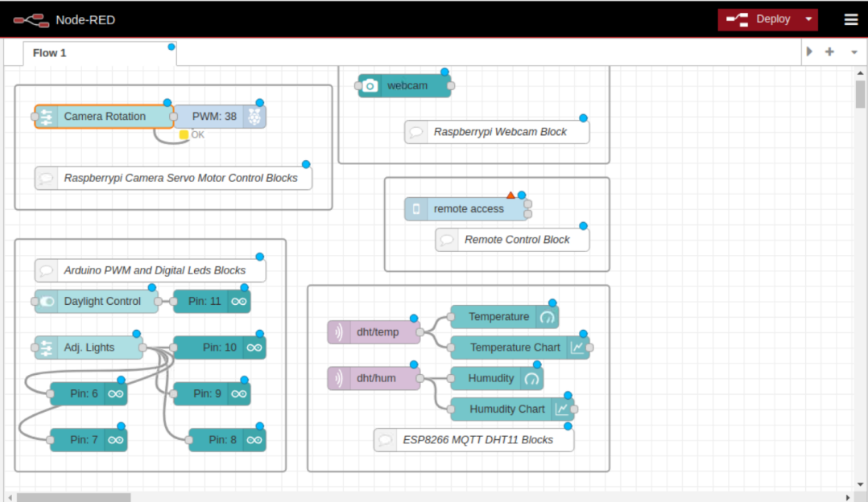Click the sliders icon on Camera Rotation node

(46, 116)
